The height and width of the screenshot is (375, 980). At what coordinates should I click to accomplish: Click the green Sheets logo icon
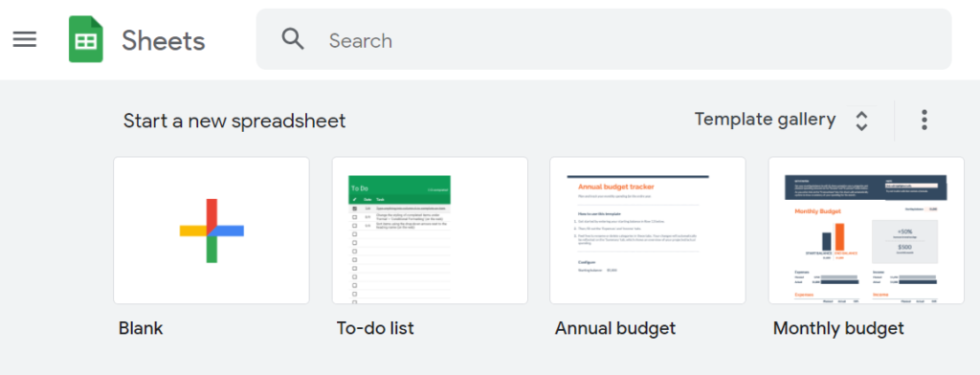(85, 40)
